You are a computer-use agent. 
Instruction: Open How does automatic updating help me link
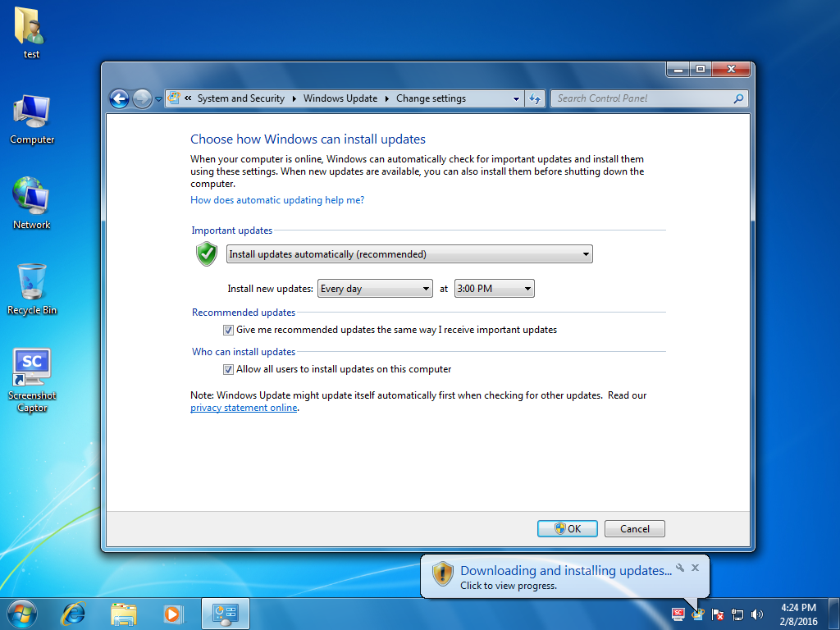click(277, 200)
